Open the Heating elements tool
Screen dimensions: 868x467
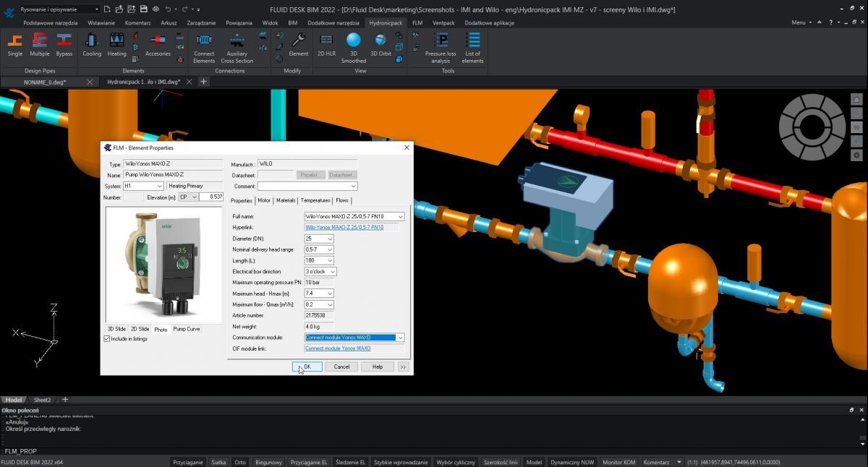116,45
